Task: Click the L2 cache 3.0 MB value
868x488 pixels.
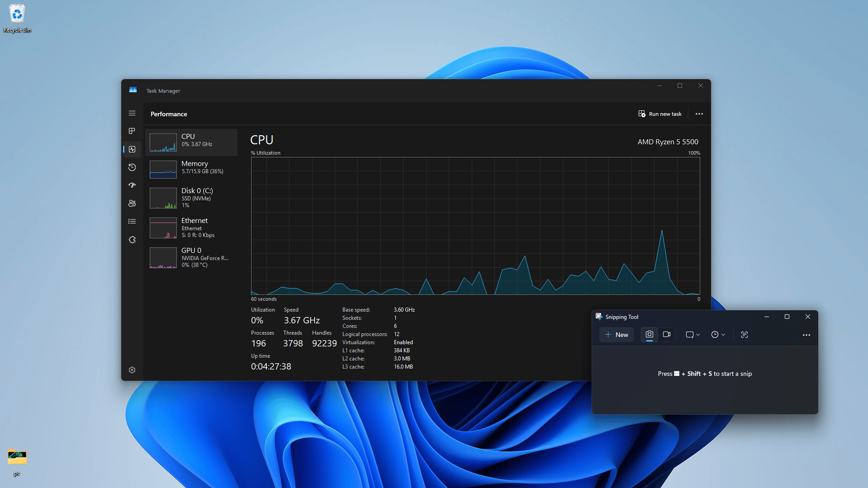Action: (402, 359)
